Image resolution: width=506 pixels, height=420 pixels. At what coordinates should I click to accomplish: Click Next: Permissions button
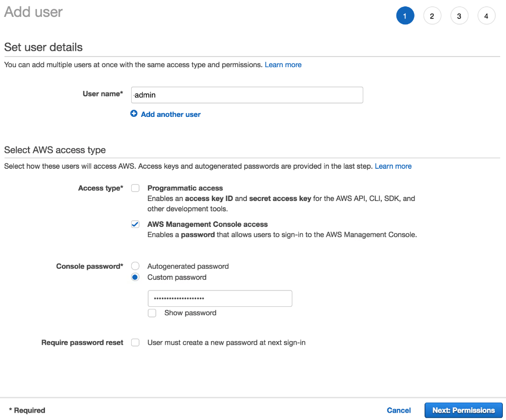(463, 410)
